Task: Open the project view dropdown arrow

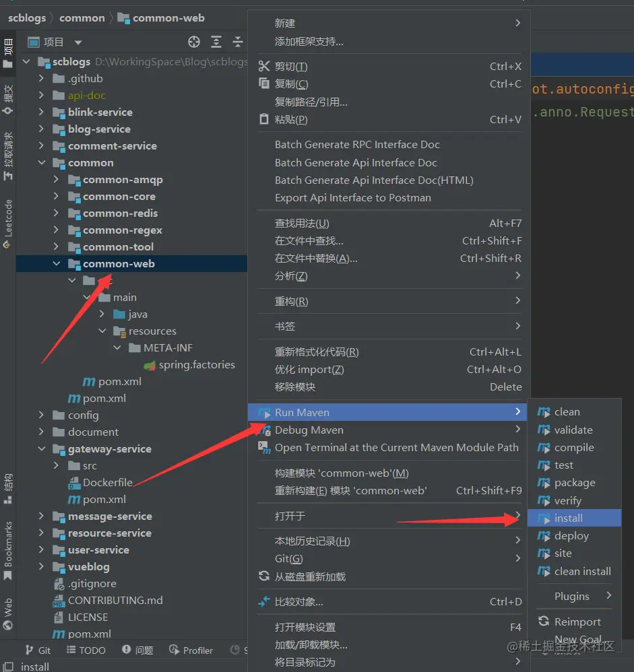Action: pyautogui.click(x=77, y=42)
